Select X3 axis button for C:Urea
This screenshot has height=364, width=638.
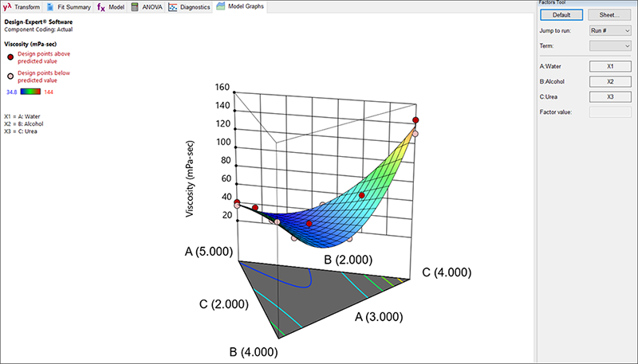(610, 97)
